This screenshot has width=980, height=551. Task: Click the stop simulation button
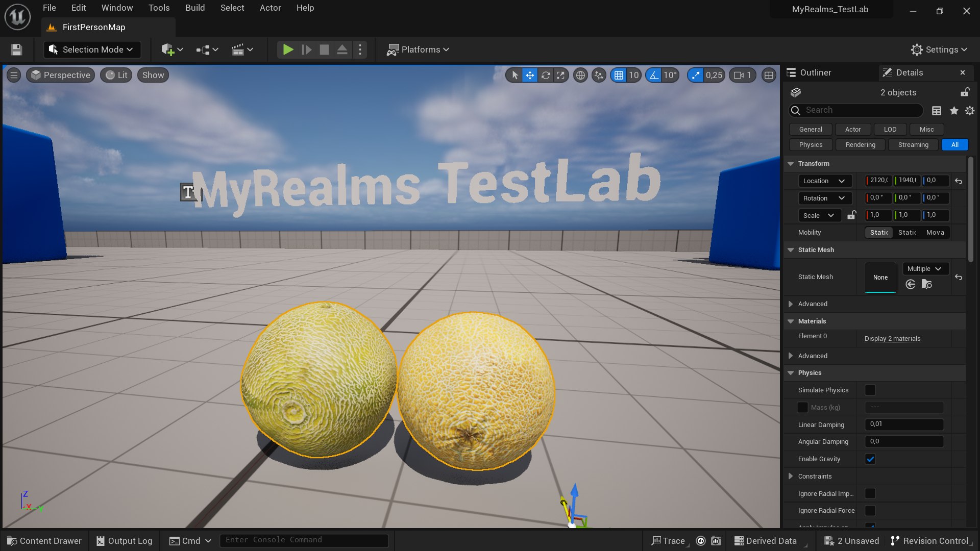click(x=324, y=49)
